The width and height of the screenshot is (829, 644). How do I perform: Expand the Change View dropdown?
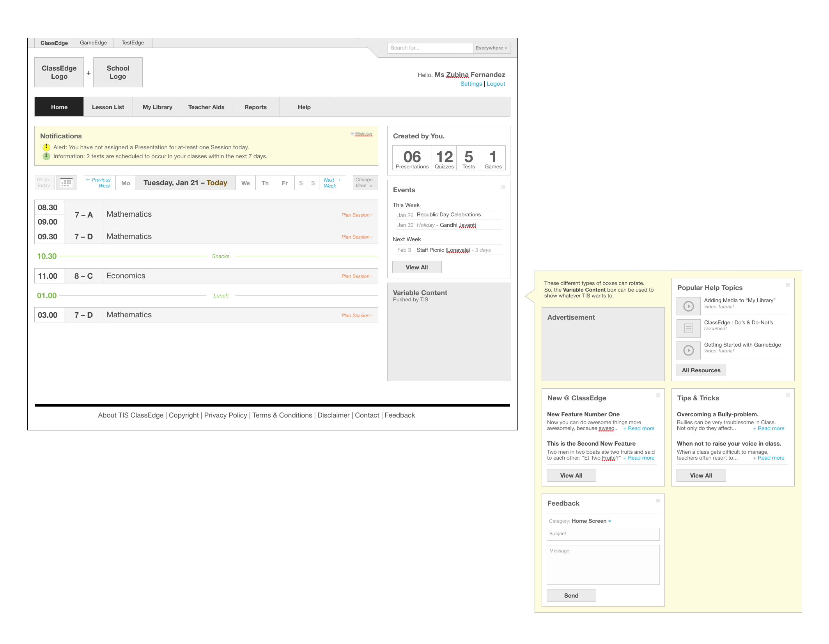click(x=365, y=183)
